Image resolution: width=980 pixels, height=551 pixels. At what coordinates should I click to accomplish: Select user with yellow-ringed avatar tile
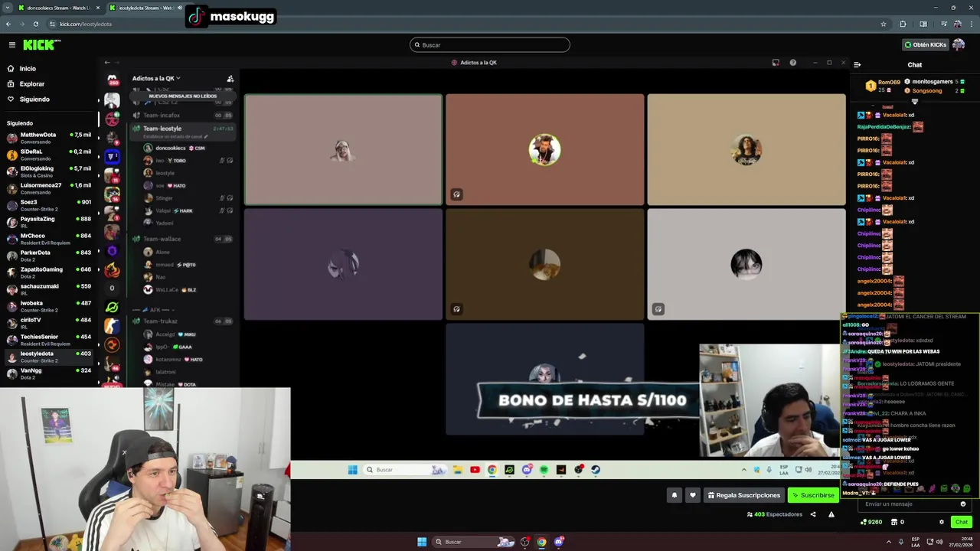coord(544,150)
